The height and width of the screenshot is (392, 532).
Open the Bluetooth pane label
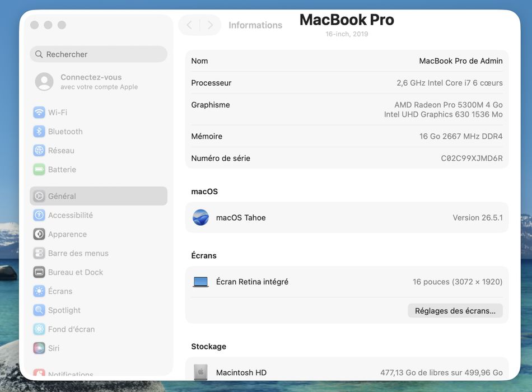65,132
